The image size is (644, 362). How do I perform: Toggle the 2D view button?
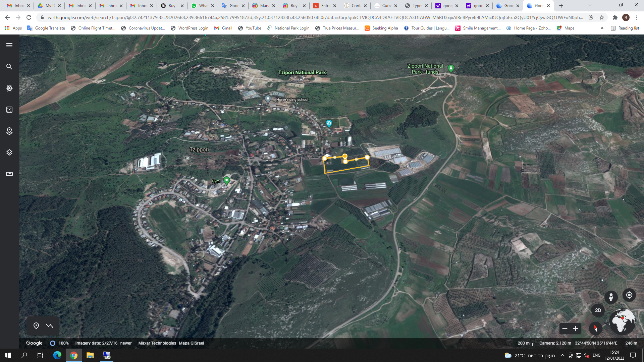pos(598,310)
